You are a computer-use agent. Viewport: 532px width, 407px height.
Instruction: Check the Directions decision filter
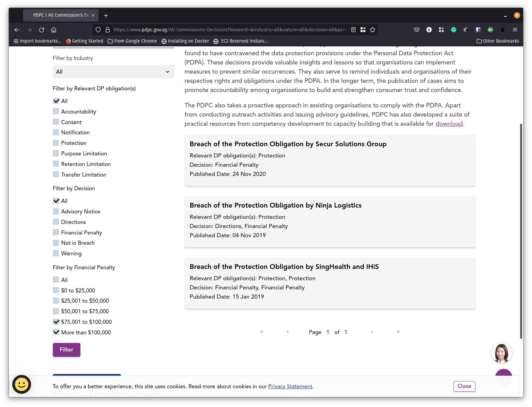56,222
